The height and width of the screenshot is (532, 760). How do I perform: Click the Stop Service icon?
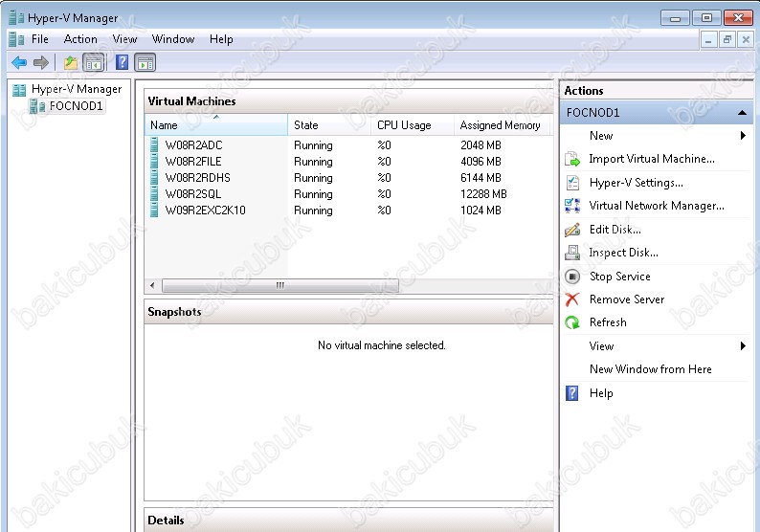(572, 277)
